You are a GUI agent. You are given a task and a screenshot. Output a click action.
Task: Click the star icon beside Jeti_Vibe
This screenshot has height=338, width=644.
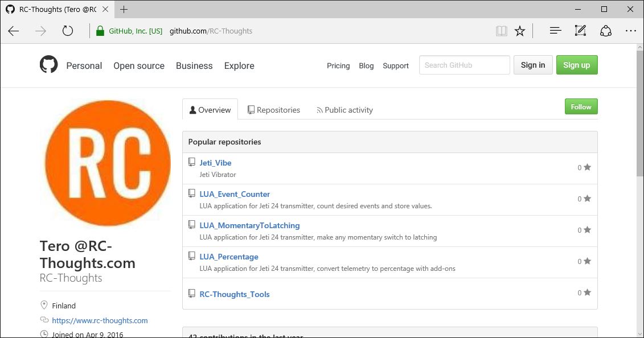click(587, 167)
